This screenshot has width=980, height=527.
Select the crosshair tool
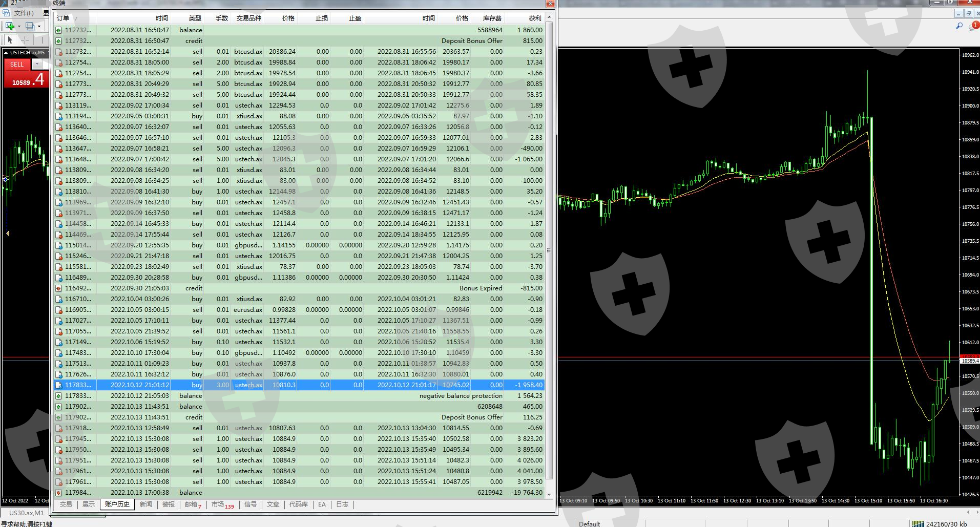(25, 40)
